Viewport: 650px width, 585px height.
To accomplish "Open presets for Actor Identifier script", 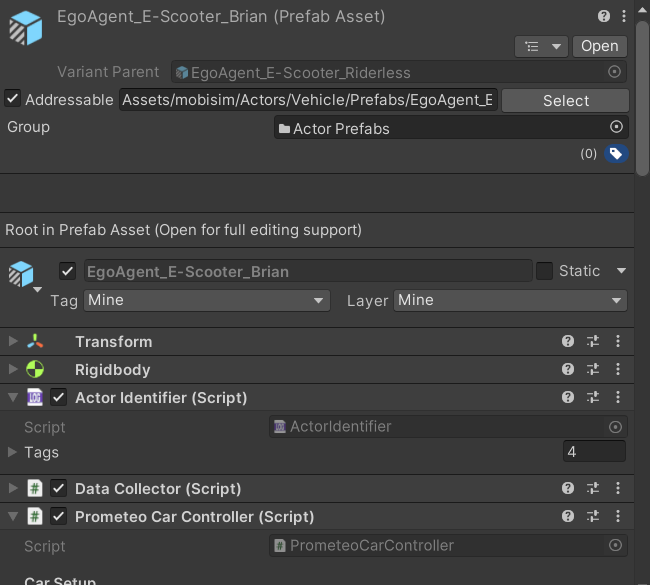I will point(593,397).
